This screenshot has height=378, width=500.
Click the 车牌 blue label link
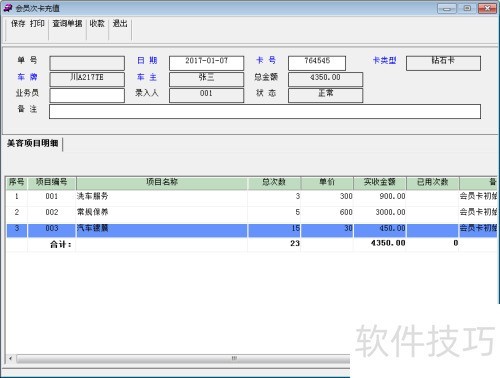coord(27,77)
